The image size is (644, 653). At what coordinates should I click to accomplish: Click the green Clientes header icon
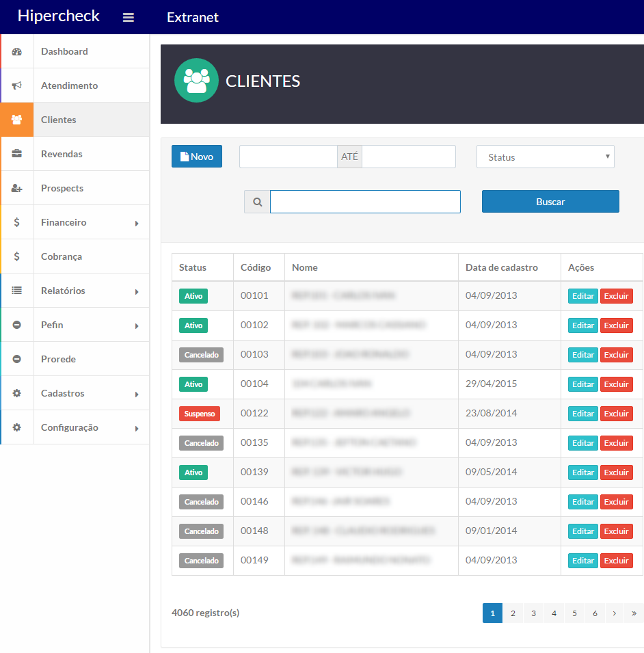click(196, 81)
